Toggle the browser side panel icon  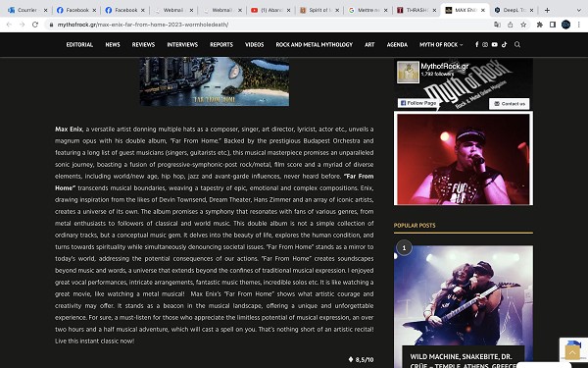tap(553, 25)
